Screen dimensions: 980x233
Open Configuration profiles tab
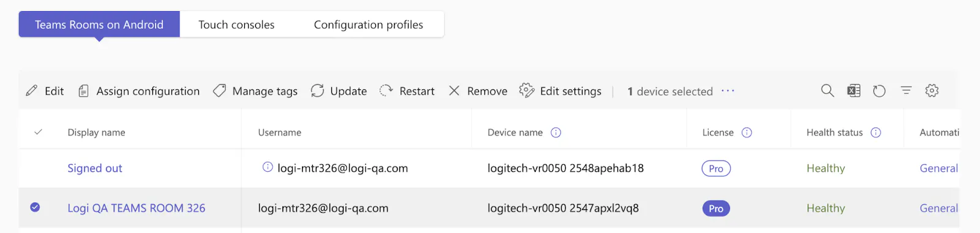pos(369,25)
